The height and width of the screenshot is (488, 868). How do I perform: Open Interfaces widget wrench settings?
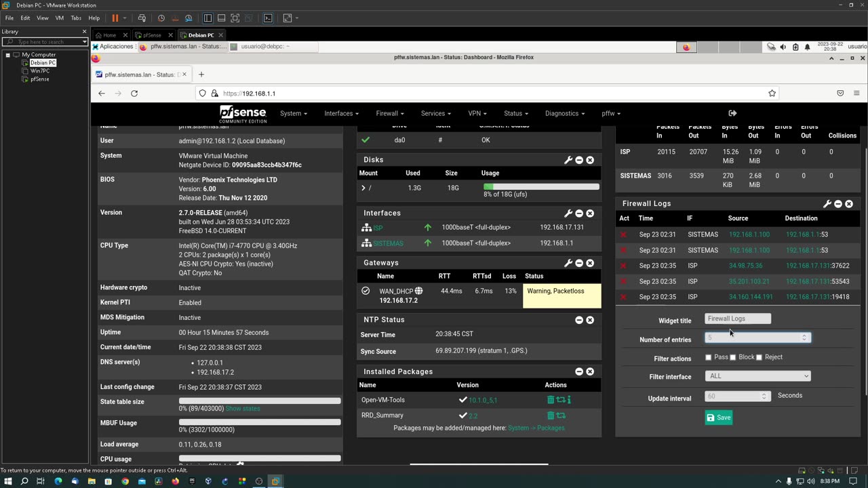click(x=568, y=213)
